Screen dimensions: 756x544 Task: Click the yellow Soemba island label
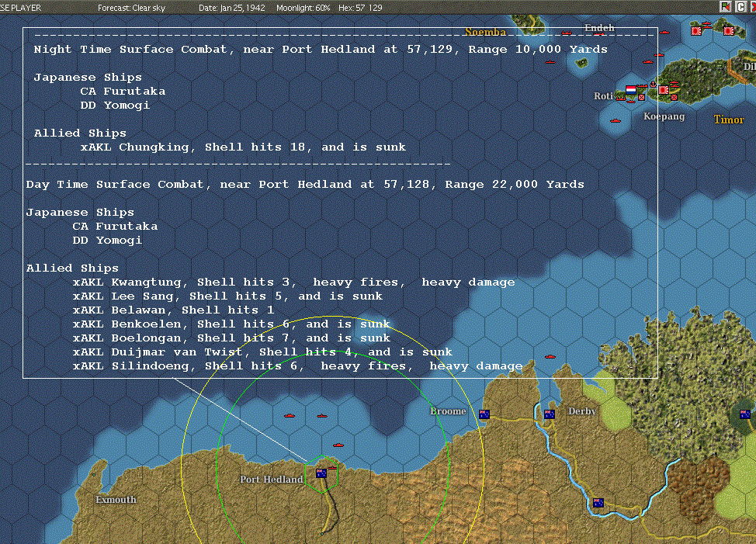[485, 32]
